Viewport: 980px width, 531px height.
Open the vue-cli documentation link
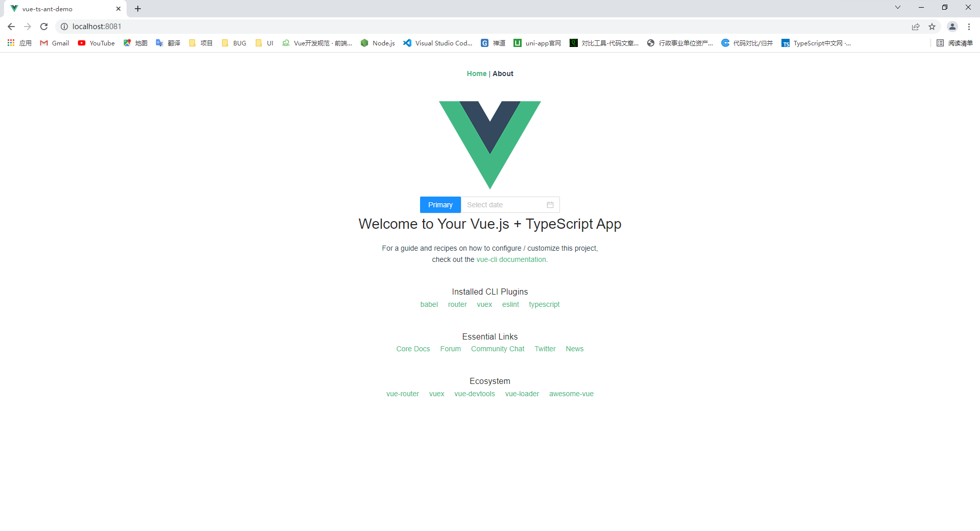click(512, 259)
